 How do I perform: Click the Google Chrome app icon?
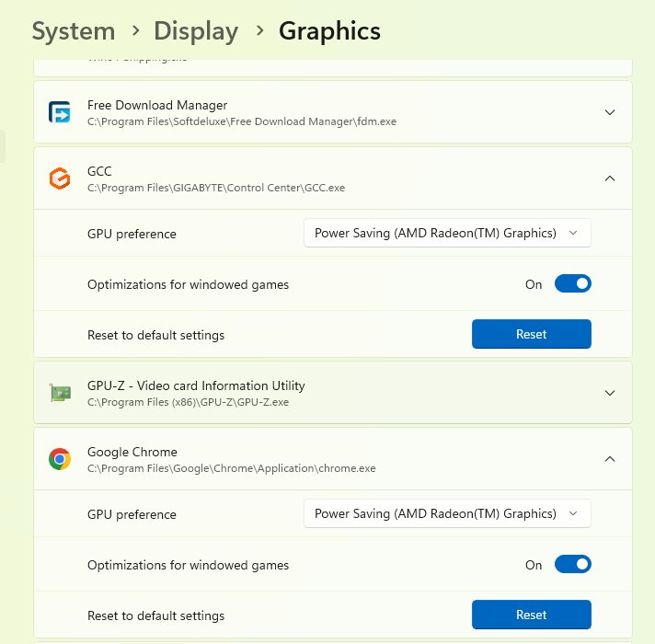tap(60, 459)
